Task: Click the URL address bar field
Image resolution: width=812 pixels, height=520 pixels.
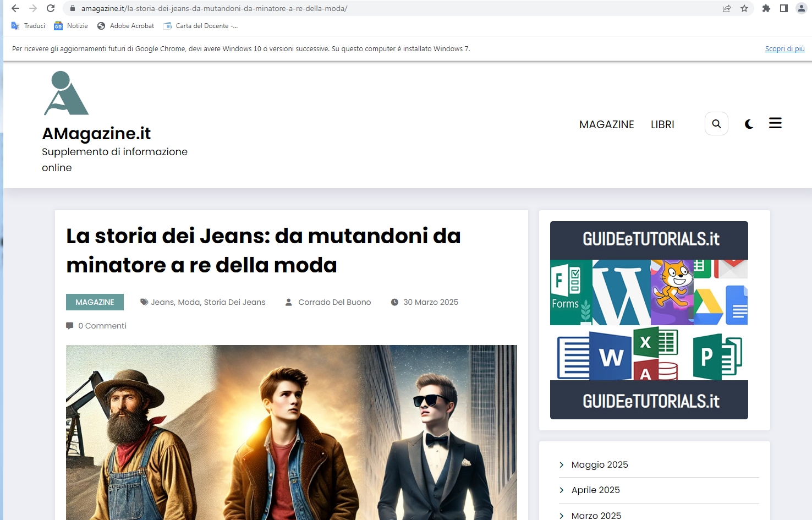Action: click(x=385, y=8)
